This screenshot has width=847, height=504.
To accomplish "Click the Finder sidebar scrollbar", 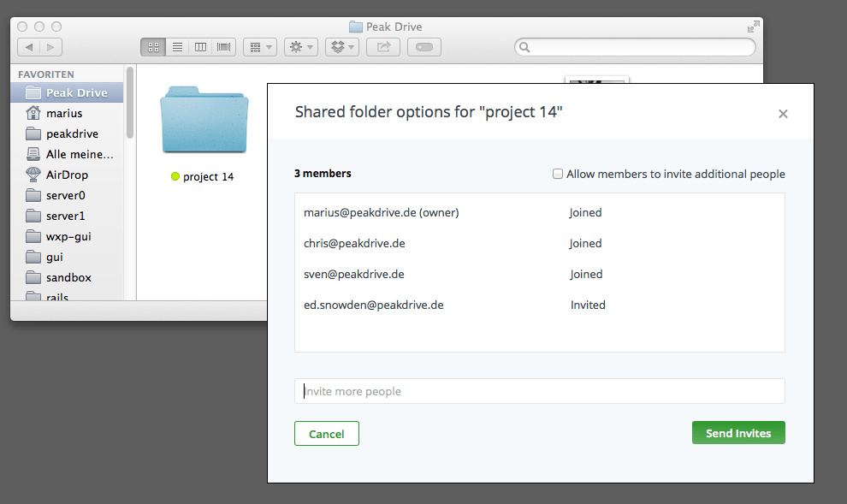I will (130, 103).
